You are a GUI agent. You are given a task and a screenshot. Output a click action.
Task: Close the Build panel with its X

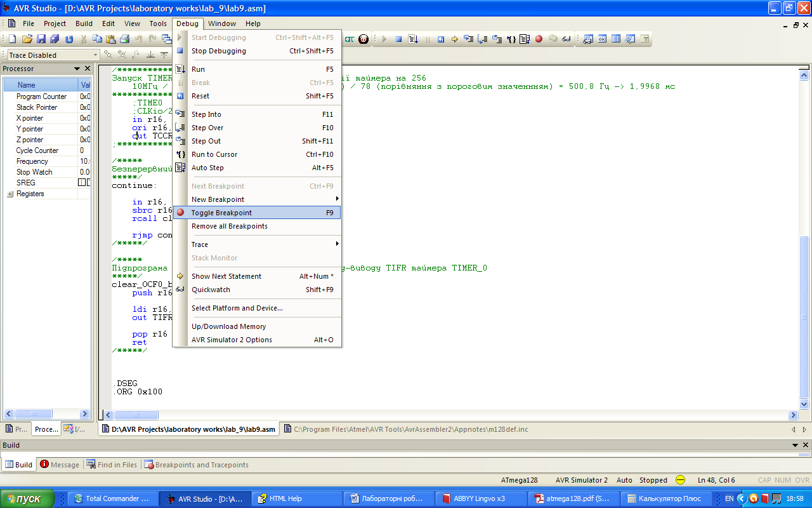pos(806,445)
